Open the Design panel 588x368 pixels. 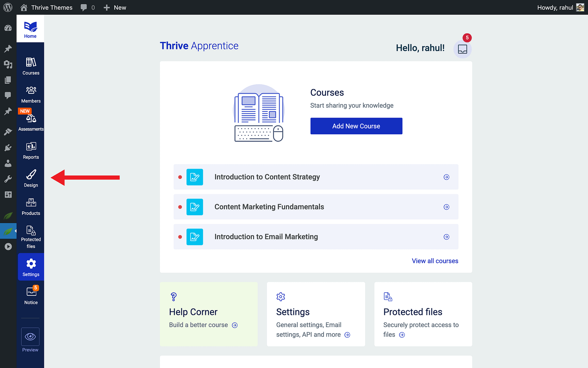pyautogui.click(x=31, y=177)
